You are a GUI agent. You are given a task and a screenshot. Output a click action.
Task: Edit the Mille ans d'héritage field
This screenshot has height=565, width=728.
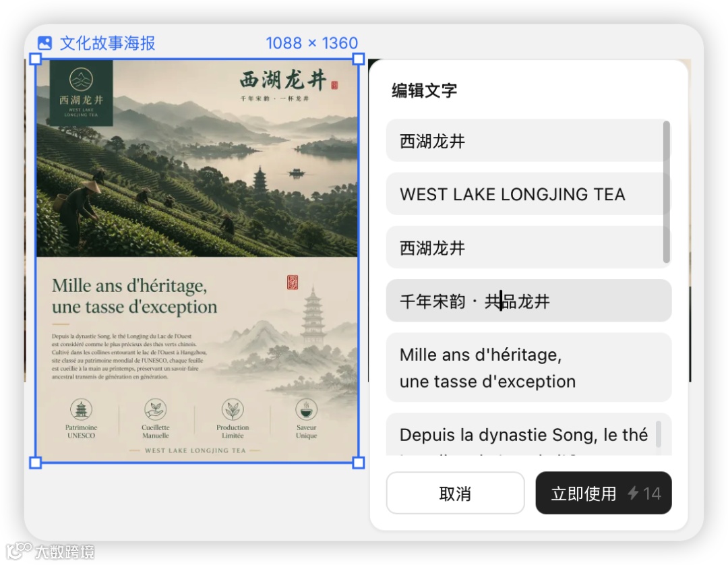(528, 367)
